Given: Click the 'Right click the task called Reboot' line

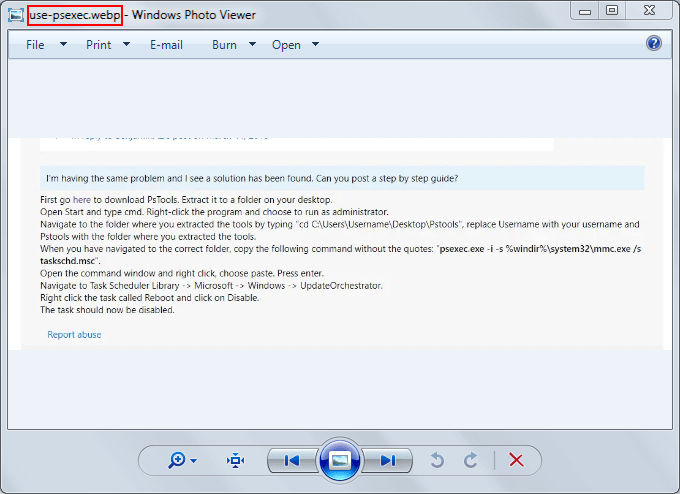Looking at the screenshot, I should pos(150,298).
